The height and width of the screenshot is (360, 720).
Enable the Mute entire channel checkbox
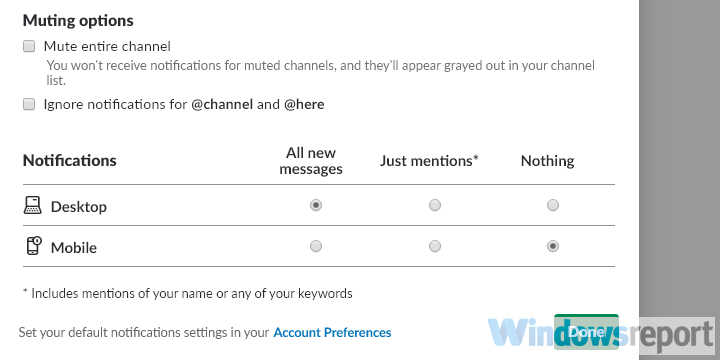(29, 46)
